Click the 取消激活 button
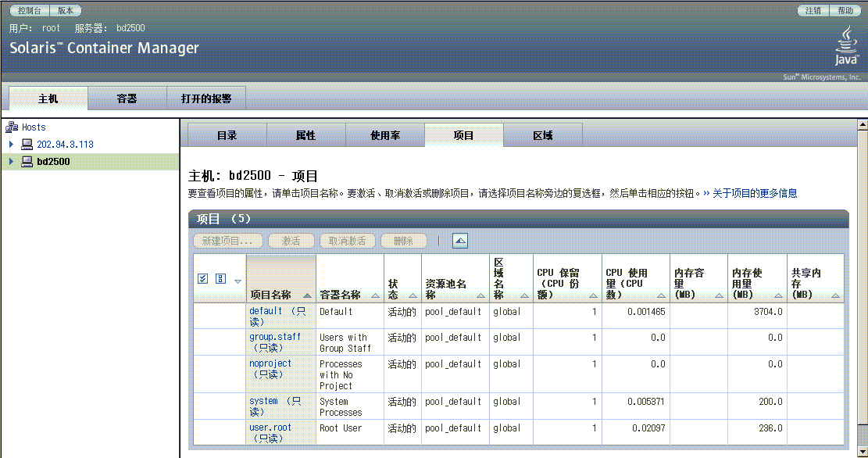The width and height of the screenshot is (868, 458). (x=347, y=241)
